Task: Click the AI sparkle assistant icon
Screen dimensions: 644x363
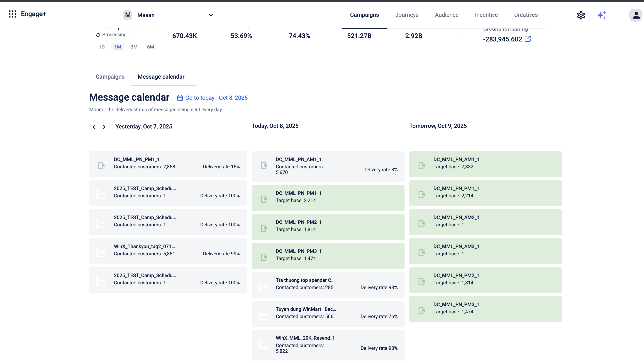Action: tap(602, 15)
